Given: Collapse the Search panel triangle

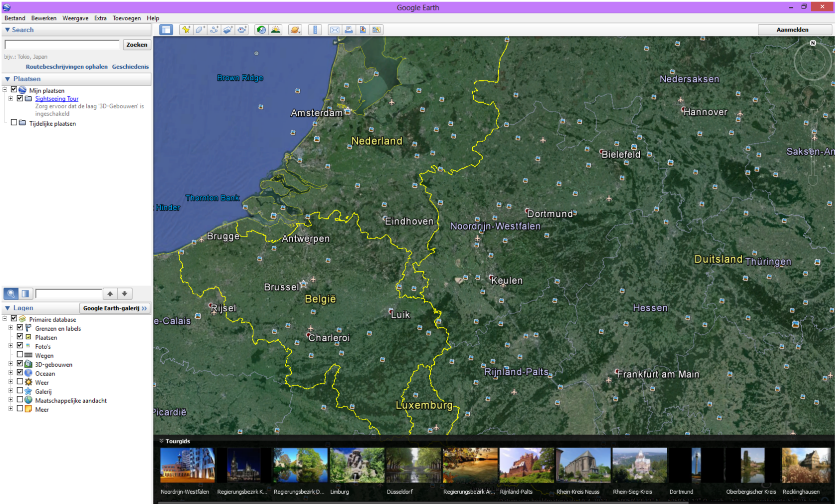Looking at the screenshot, I should pyautogui.click(x=7, y=30).
